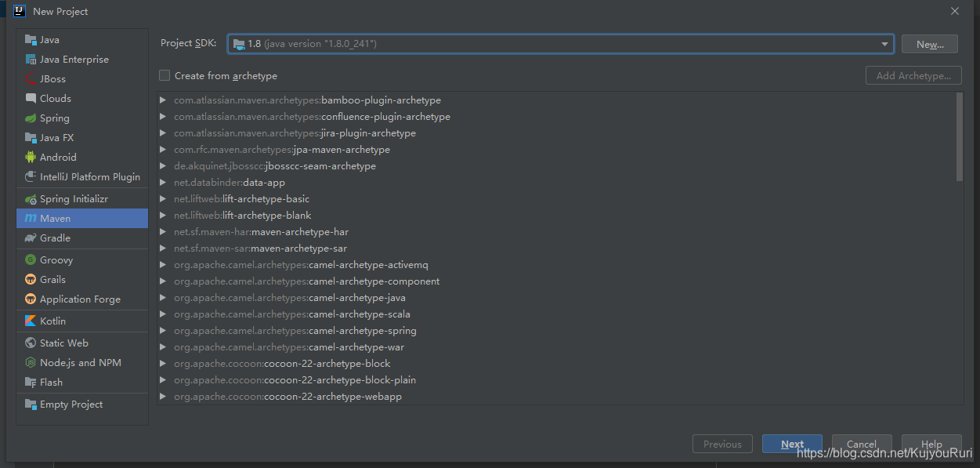This screenshot has height=468, width=980.
Task: Expand jbosscc-seam-archetype entry
Action: 163,166
